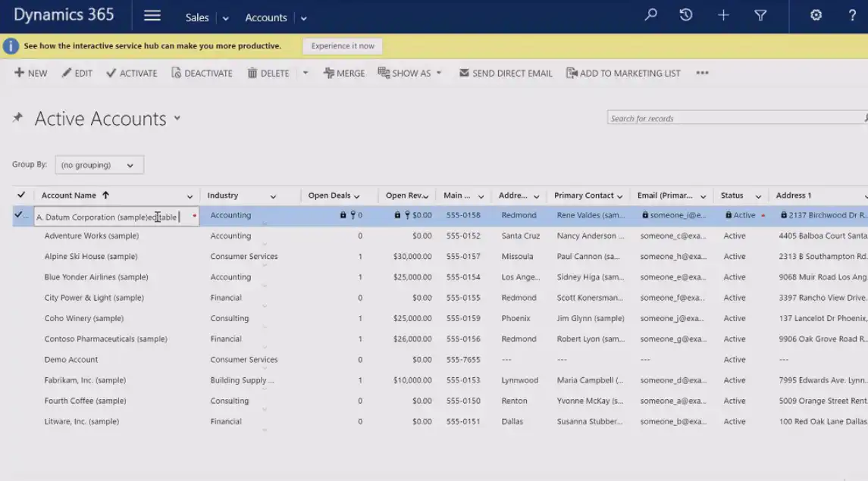Open the Accounts menu in the navigation
Image resolution: width=868 pixels, height=481 pixels.
(x=265, y=17)
